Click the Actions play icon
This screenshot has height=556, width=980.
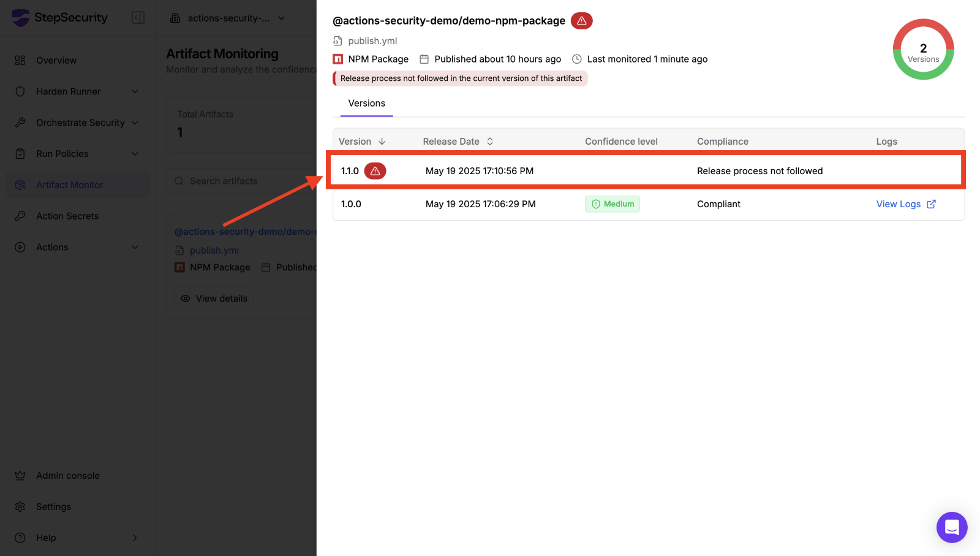click(x=20, y=248)
